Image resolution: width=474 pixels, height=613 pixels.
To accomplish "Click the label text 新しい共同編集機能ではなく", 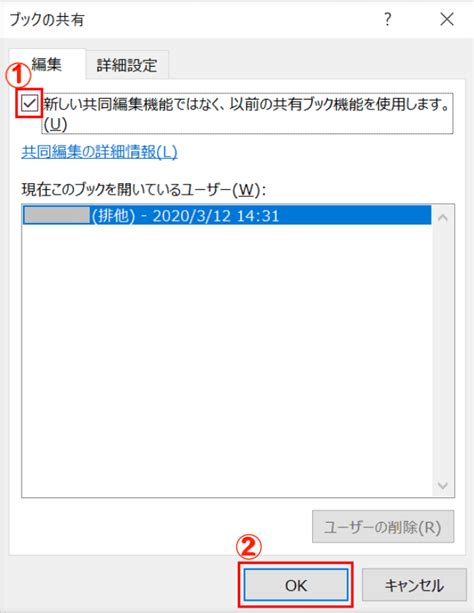I will coord(134,104).
